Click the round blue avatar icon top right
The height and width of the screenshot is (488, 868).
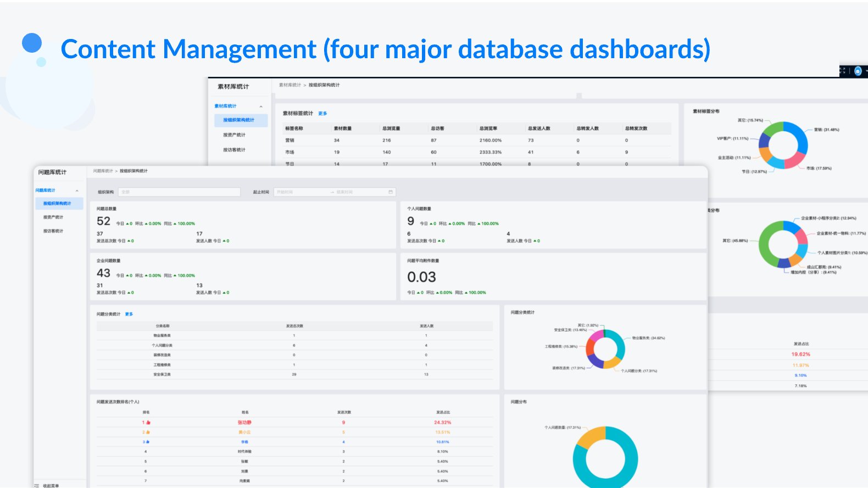point(858,71)
